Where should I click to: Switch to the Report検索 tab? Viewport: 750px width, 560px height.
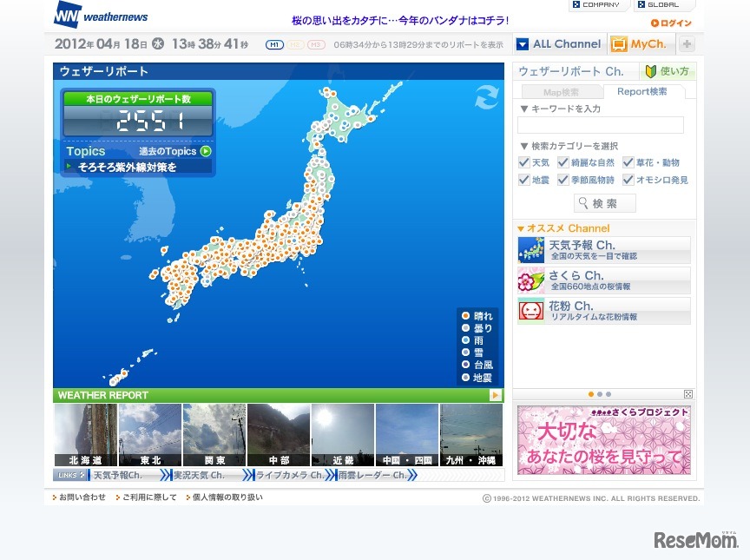pos(642,91)
